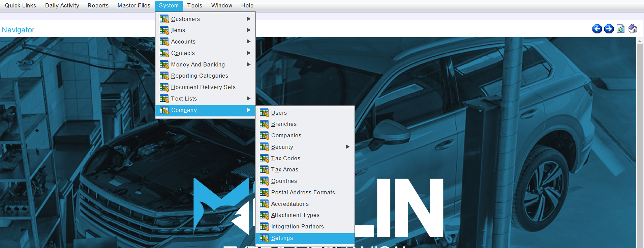Open the Master Files menu
644x248 pixels.
(x=134, y=6)
